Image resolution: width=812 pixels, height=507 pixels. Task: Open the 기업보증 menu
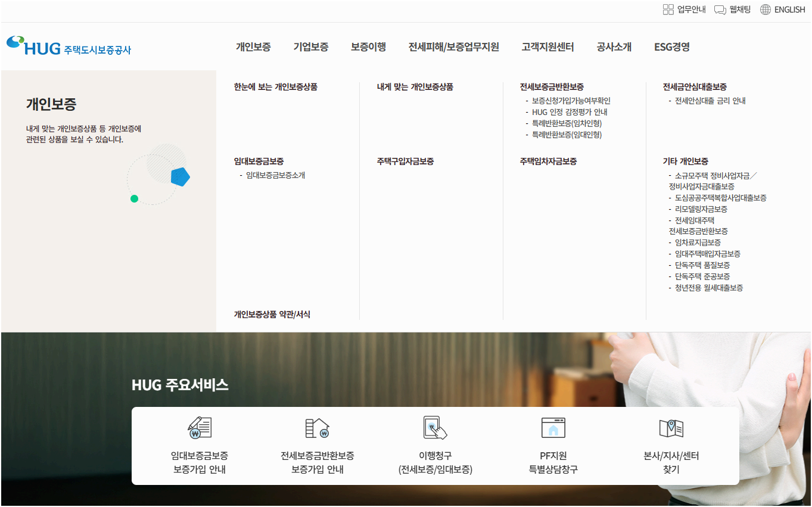[x=310, y=47]
